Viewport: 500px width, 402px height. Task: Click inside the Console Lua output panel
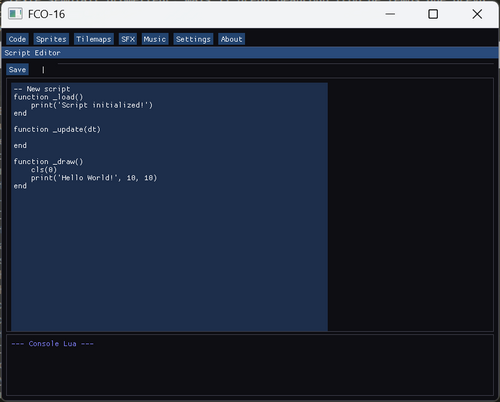[250, 365]
